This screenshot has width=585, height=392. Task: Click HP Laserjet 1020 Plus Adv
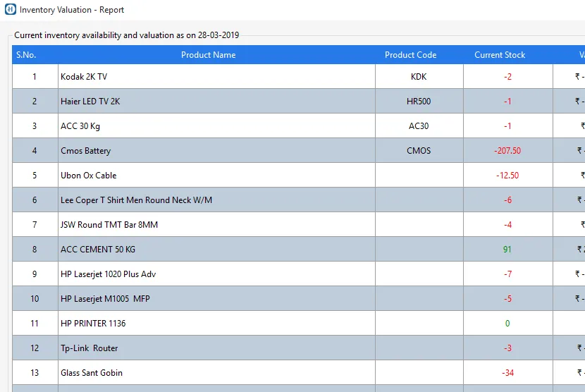108,274
